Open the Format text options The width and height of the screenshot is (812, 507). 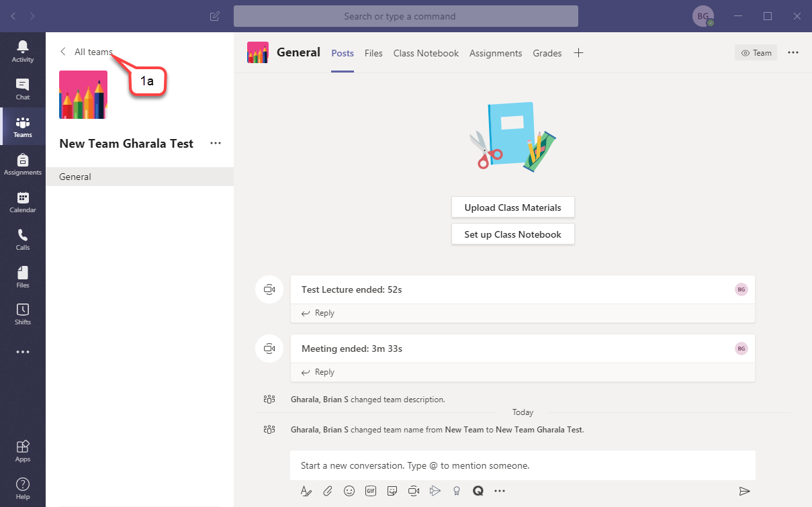[306, 491]
